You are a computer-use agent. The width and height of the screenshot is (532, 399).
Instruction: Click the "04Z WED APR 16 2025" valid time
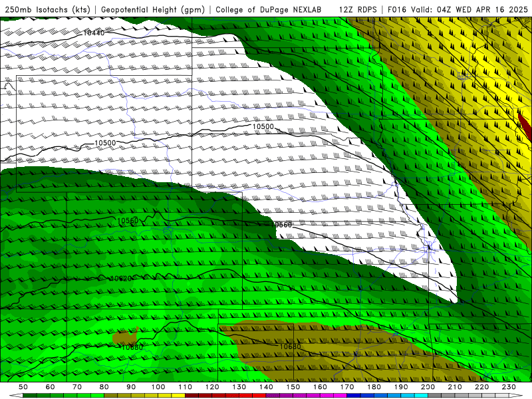(483, 9)
